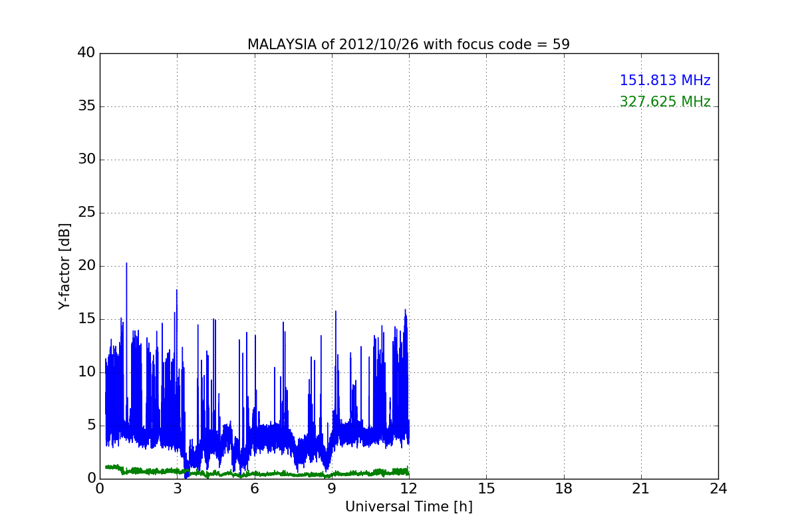The image size is (798, 532).
Task: Click the x-axis tick label 24
Action: coord(718,489)
